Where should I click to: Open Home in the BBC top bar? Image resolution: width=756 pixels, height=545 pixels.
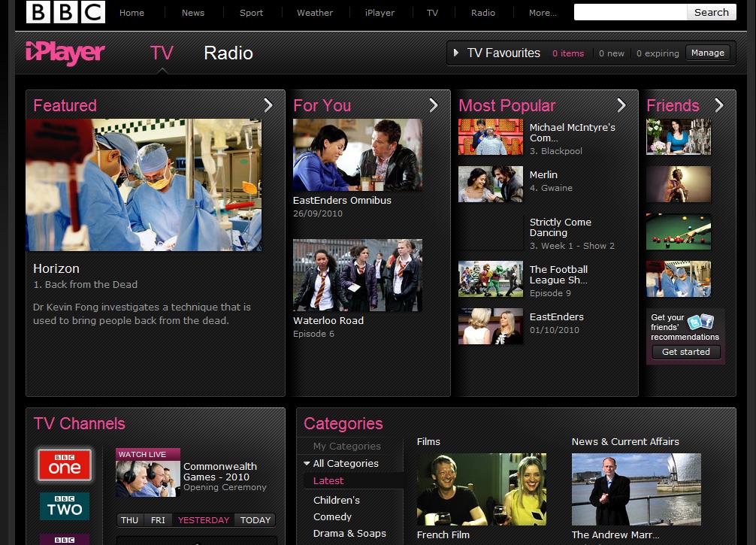coord(132,13)
